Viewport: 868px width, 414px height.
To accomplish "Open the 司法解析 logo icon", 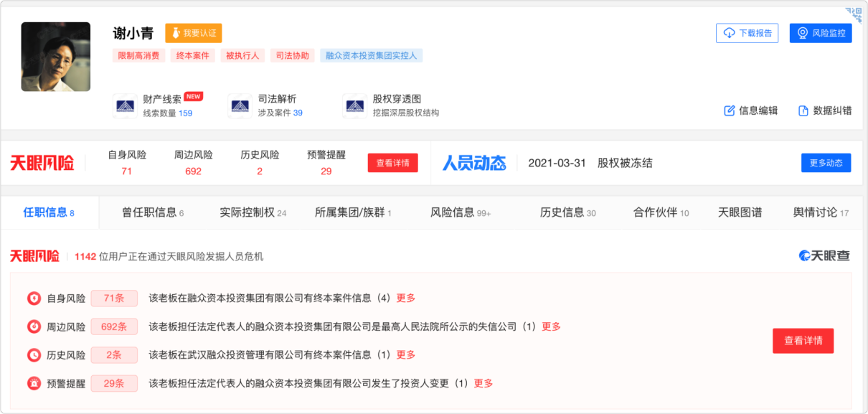I will click(240, 105).
